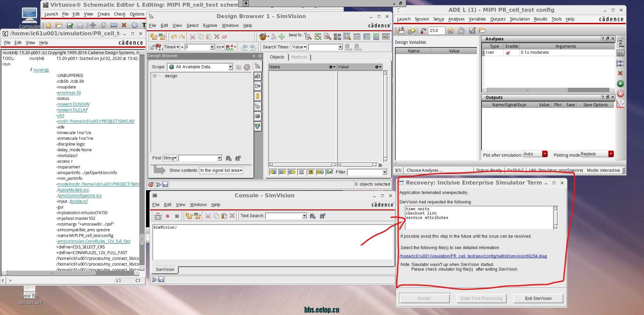Click the red X delete icon in Schematic Editor toolbar
The height and width of the screenshot is (315, 644).
pos(124,25)
